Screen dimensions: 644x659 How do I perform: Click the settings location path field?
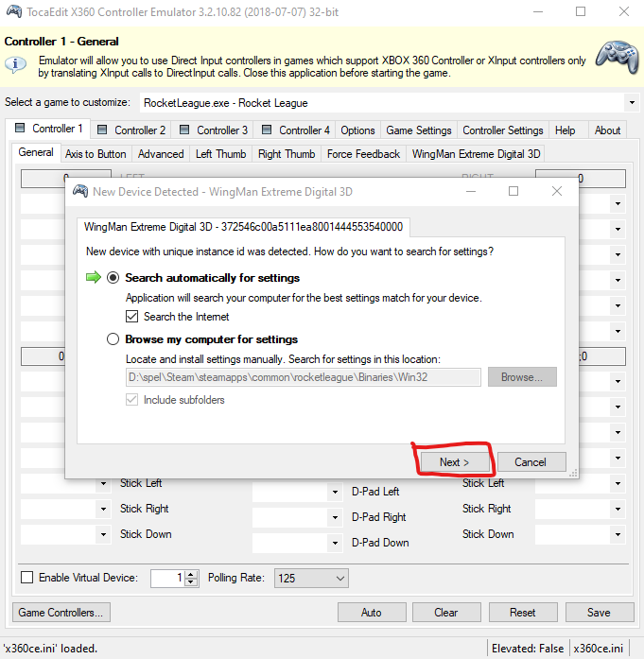click(x=303, y=377)
